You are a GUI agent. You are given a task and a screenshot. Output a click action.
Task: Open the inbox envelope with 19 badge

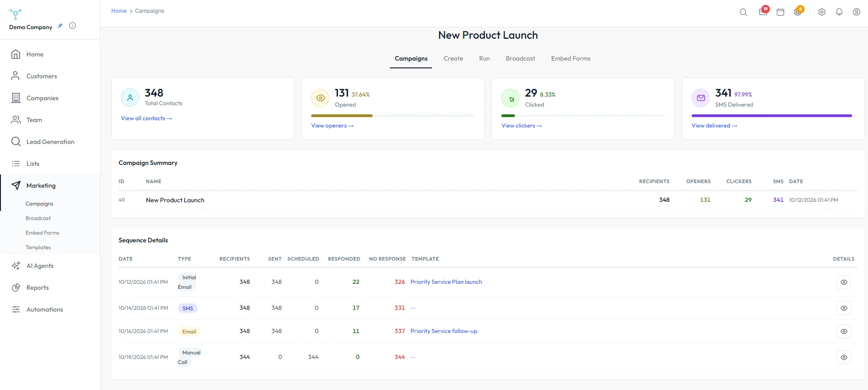pos(763,12)
